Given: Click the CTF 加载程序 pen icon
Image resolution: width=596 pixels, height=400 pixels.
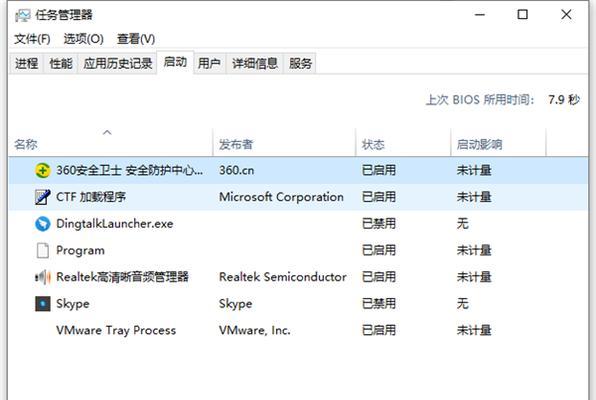Looking at the screenshot, I should click(x=43, y=197).
